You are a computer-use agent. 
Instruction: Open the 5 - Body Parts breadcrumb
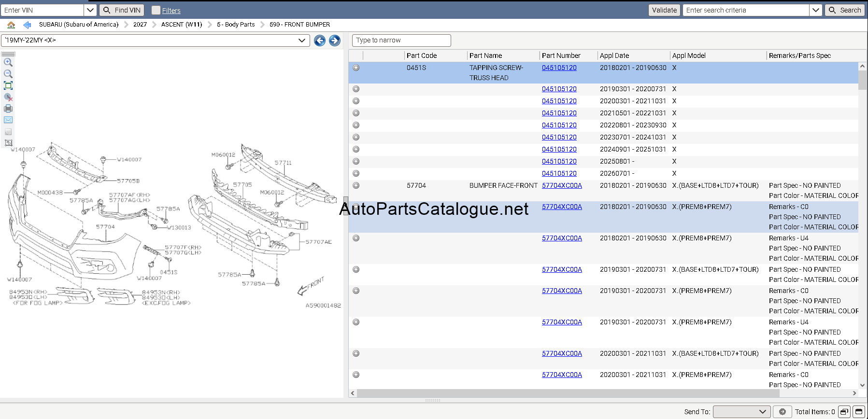[236, 25]
